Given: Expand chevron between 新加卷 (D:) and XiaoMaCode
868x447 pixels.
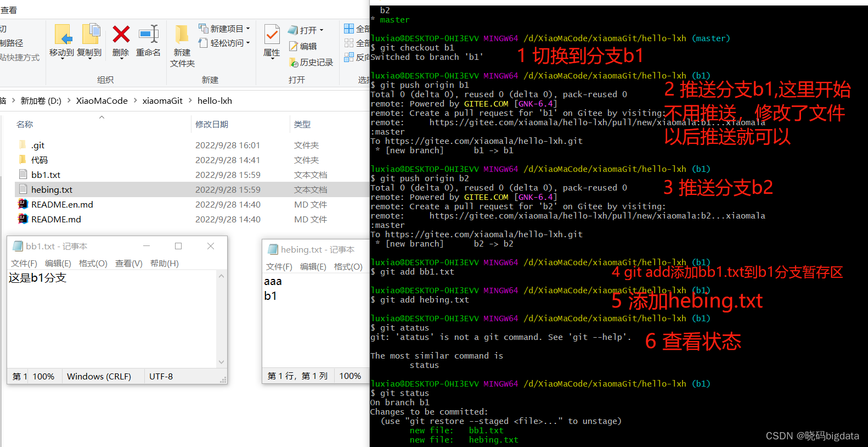Looking at the screenshot, I should [69, 100].
